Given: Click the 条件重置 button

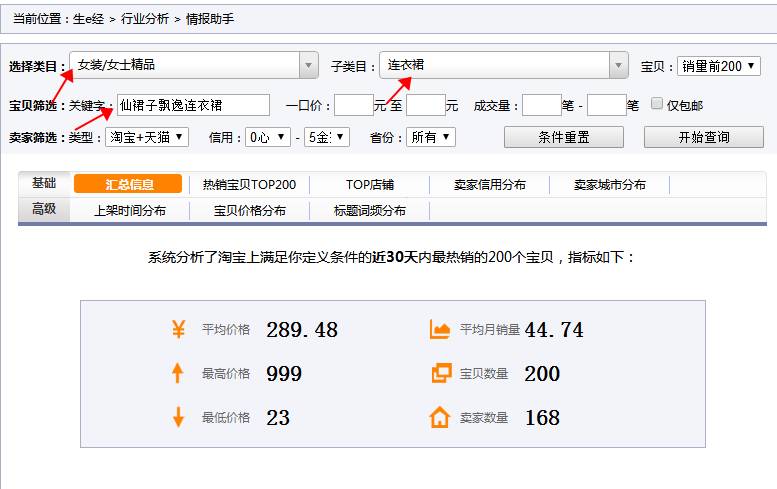Looking at the screenshot, I should tap(563, 137).
